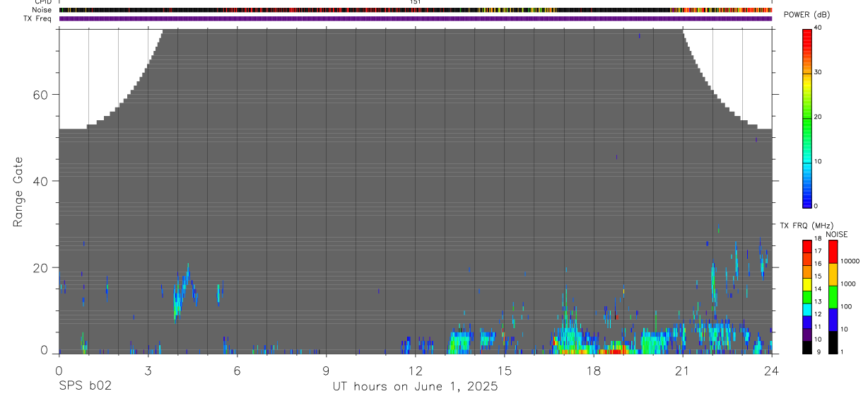The width and height of the screenshot is (868, 401).
Task: Click the 21 hour tick label
Action: tap(683, 370)
